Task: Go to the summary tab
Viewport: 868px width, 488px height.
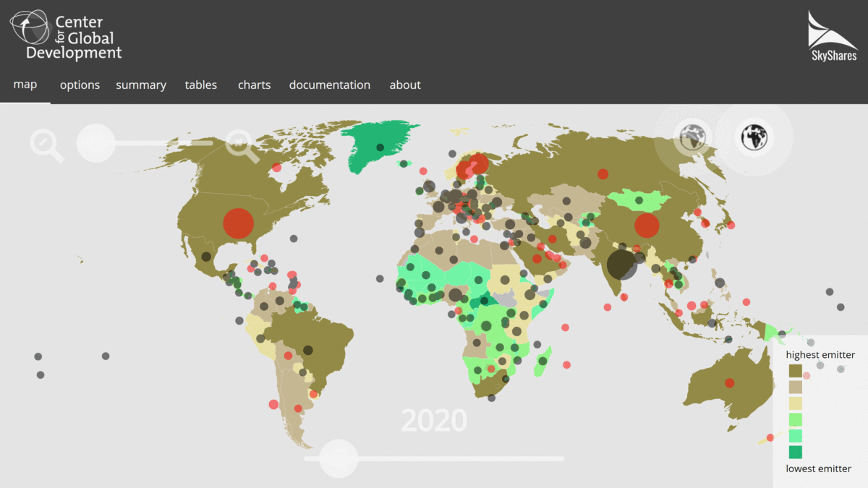Action: click(x=141, y=85)
